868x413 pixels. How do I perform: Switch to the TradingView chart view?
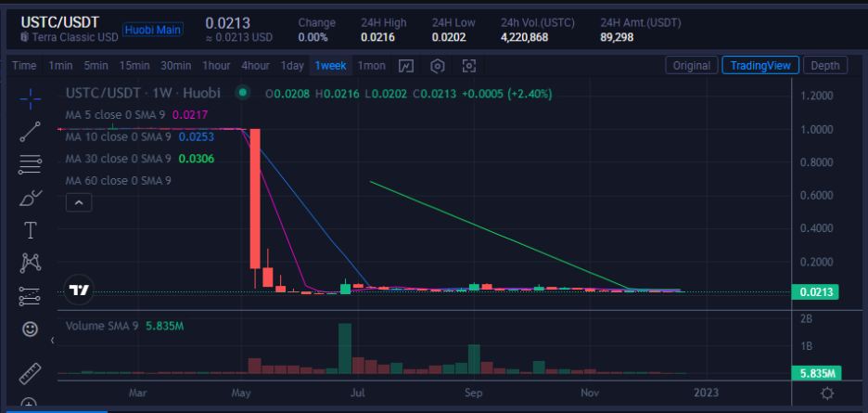pos(760,65)
